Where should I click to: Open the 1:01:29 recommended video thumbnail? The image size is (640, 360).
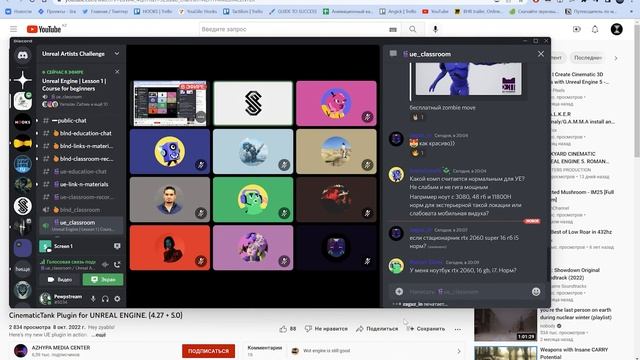(505, 325)
